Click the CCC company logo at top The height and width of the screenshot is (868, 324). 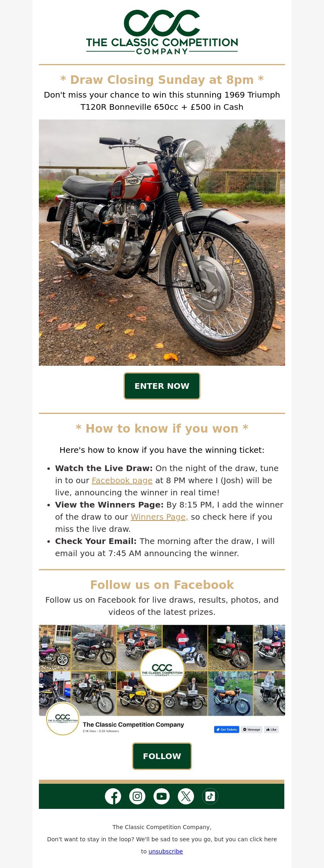point(162,32)
